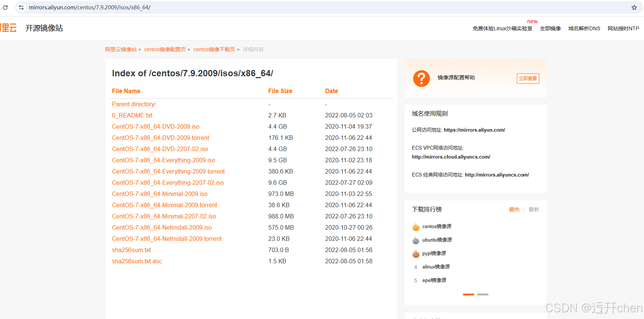The height and width of the screenshot is (319, 644).
Task: Switch download ranking to 最新 tab
Action: click(534, 209)
